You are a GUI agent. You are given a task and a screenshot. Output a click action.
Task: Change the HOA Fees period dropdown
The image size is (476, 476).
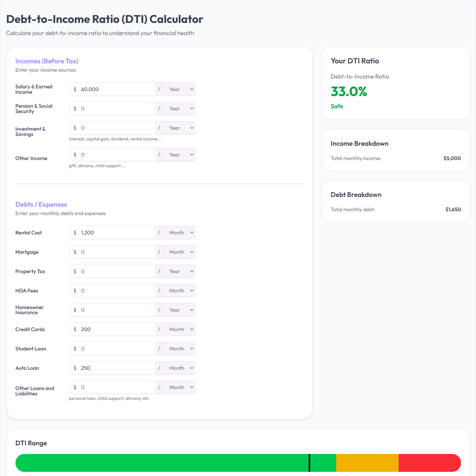(179, 290)
